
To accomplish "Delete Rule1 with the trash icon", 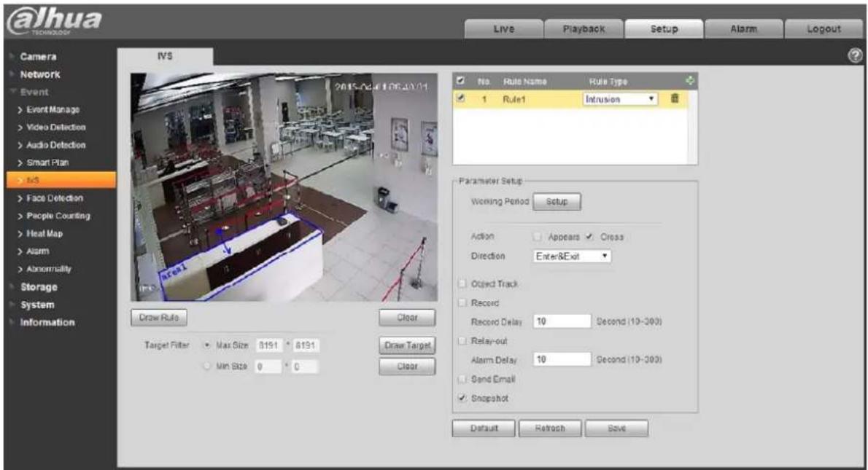I will click(x=674, y=98).
